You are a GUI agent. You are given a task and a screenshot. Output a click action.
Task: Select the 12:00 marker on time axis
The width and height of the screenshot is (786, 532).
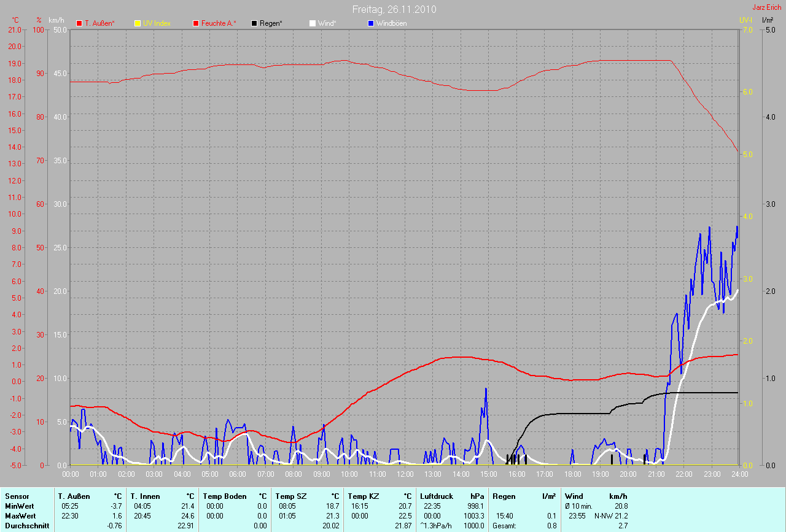coord(405,474)
